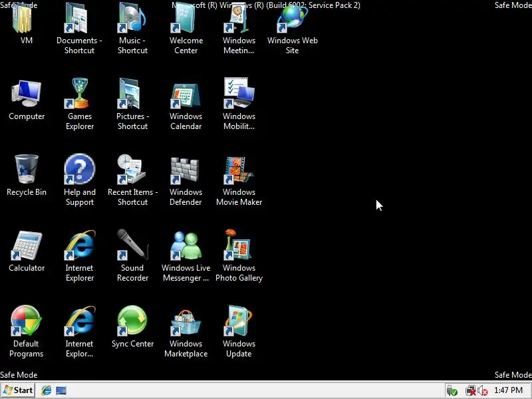Select the VM folder icon

point(23,19)
